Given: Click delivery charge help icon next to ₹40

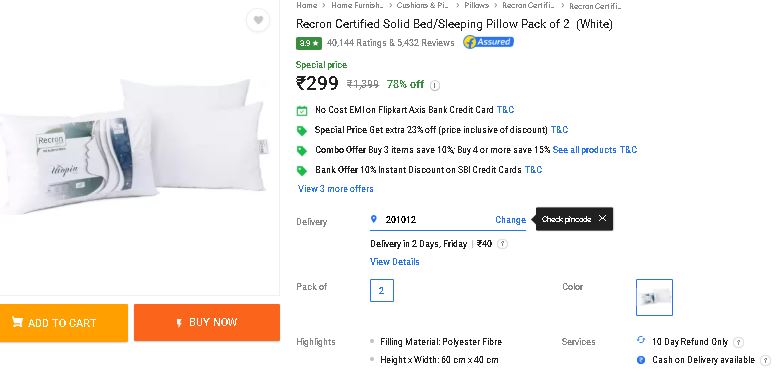Looking at the screenshot, I should [x=503, y=244].
